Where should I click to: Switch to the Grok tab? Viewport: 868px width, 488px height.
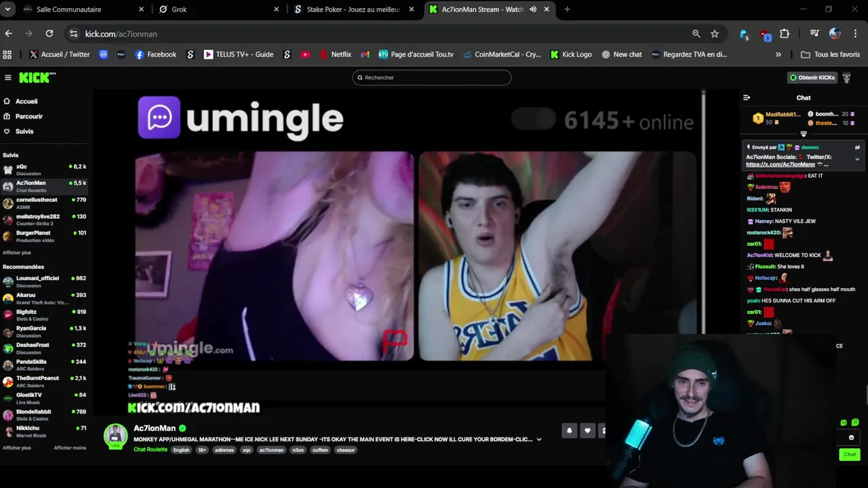click(219, 9)
